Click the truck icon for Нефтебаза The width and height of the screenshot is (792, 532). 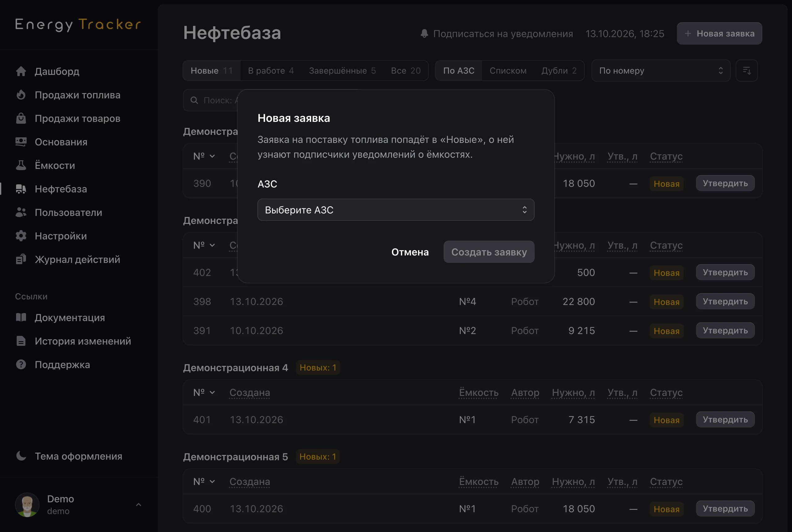click(21, 189)
